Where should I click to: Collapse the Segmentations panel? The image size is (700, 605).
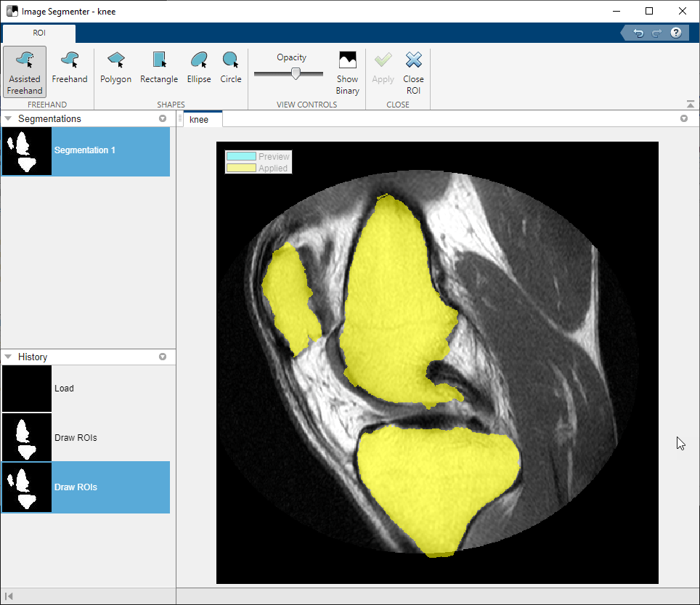click(8, 118)
